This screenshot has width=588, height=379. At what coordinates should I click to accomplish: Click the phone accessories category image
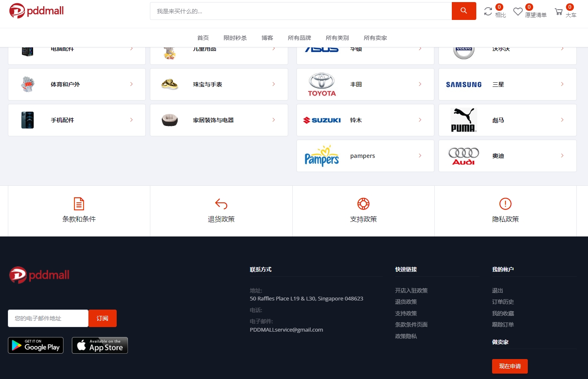27,120
